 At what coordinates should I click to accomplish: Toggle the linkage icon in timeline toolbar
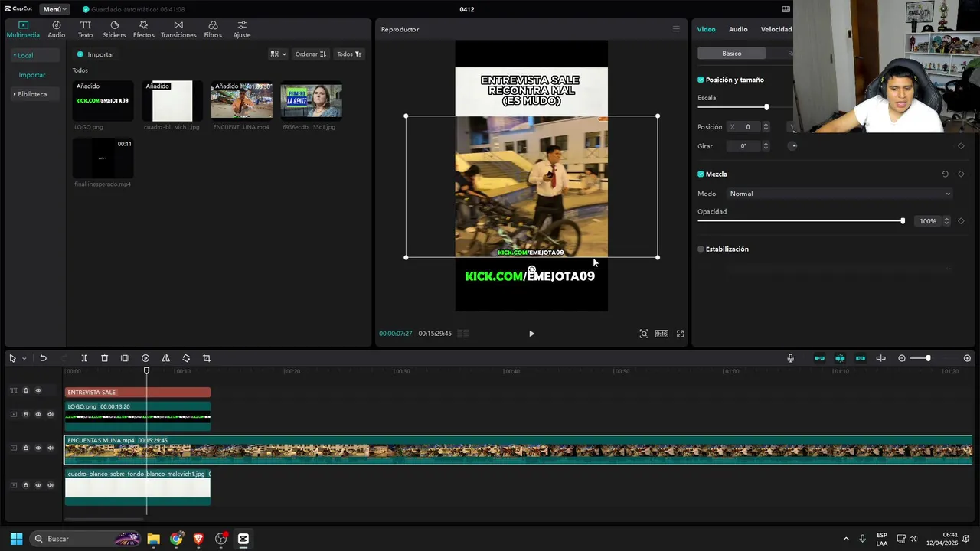[861, 358]
